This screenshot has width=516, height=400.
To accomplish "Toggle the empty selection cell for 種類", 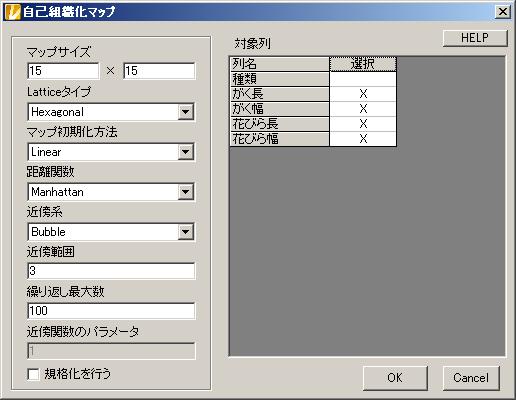I will point(363,79).
